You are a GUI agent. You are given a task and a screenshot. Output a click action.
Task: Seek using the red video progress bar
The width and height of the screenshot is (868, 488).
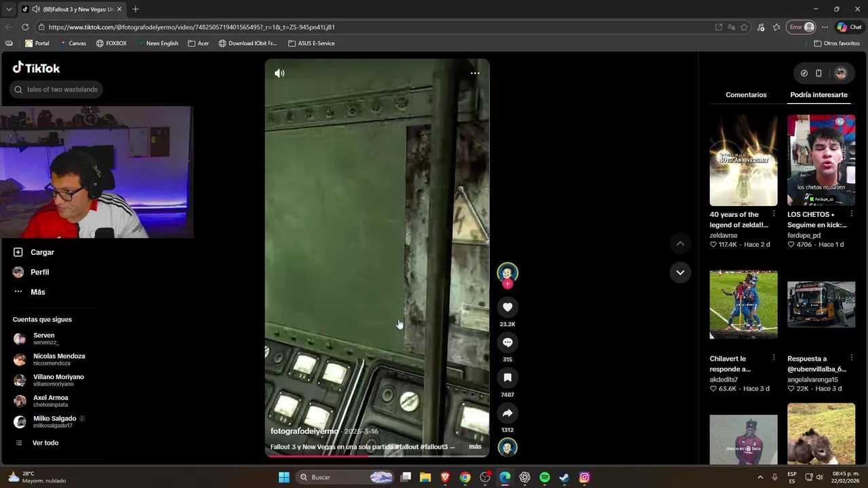[376, 455]
